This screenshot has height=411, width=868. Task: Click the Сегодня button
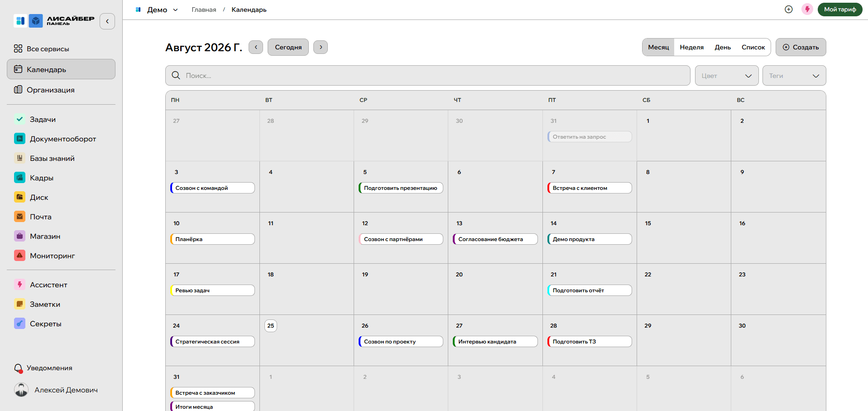tap(288, 47)
